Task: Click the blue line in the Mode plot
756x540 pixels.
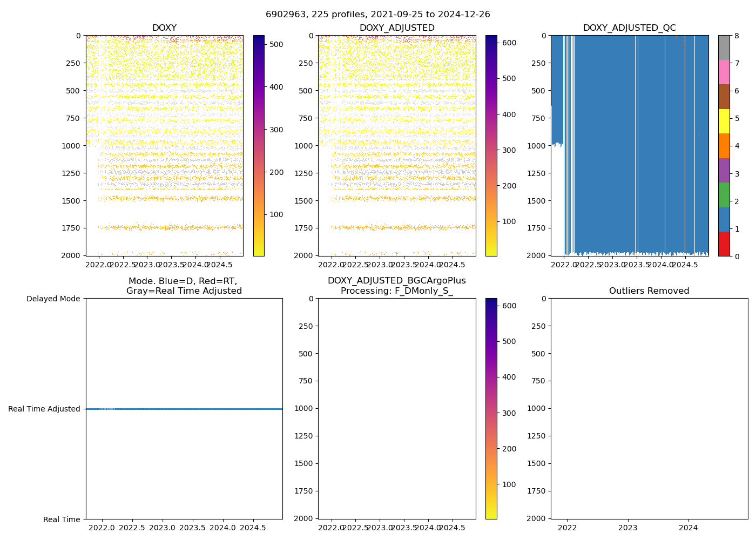Action: 184,409
